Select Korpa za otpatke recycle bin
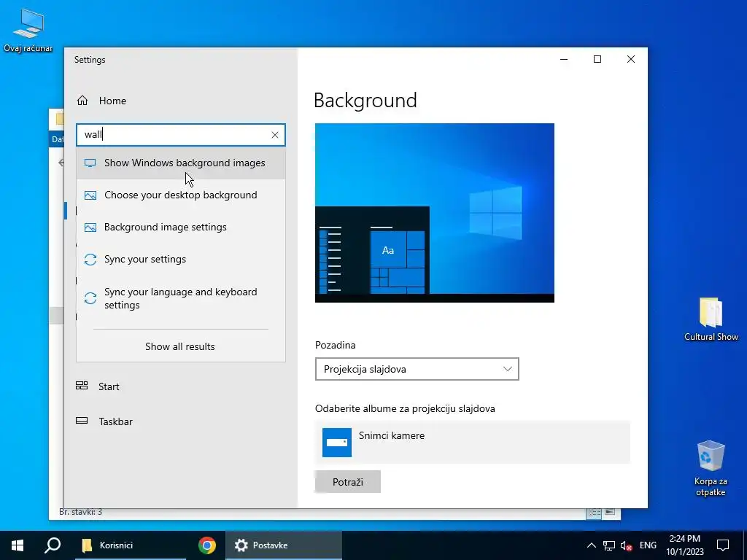 point(711,468)
